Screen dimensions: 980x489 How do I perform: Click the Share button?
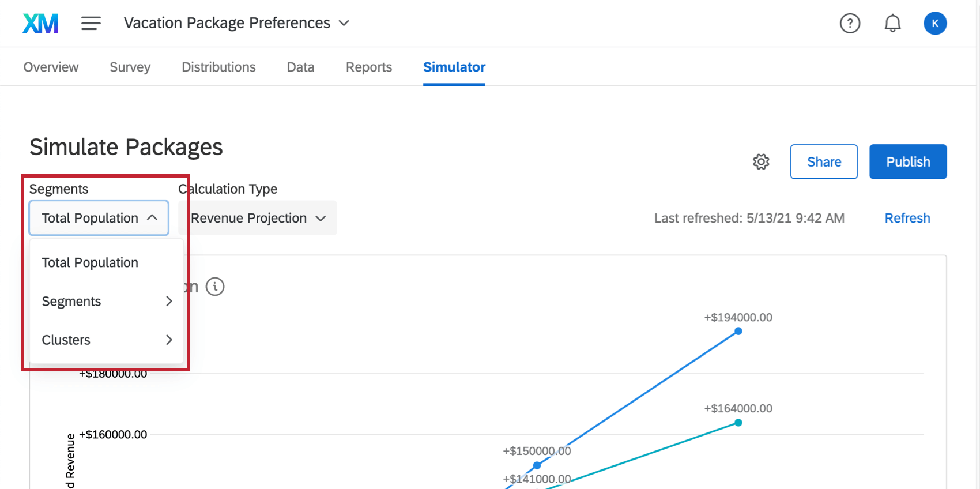823,162
